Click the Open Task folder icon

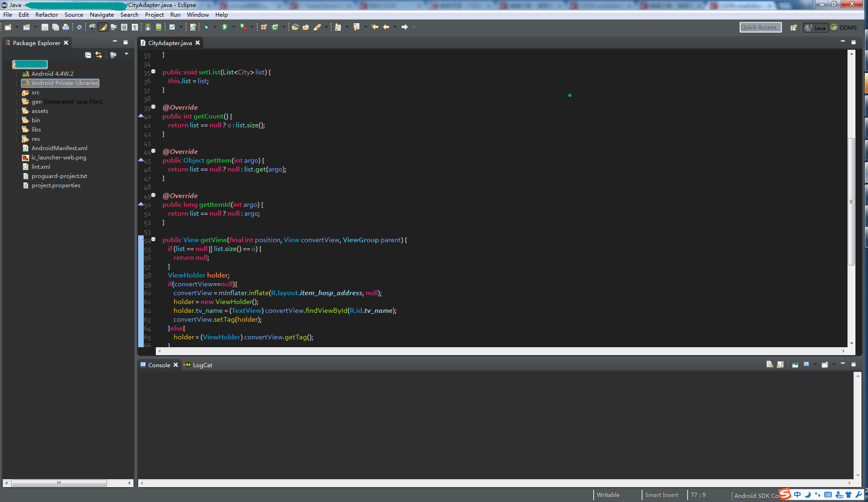tap(306, 27)
